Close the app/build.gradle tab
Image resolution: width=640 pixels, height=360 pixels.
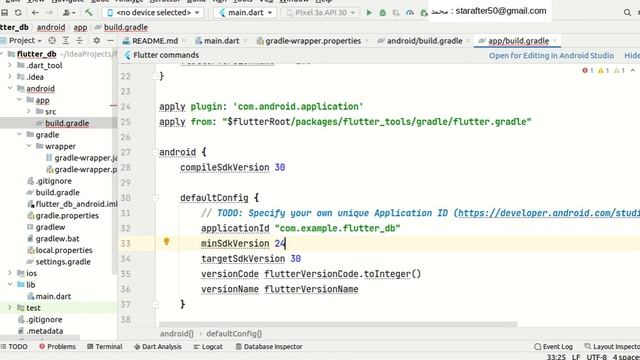pyautogui.click(x=555, y=41)
